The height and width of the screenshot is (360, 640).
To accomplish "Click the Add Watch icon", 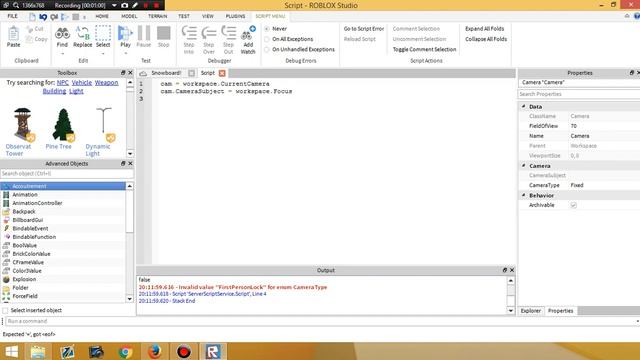I will (248, 33).
